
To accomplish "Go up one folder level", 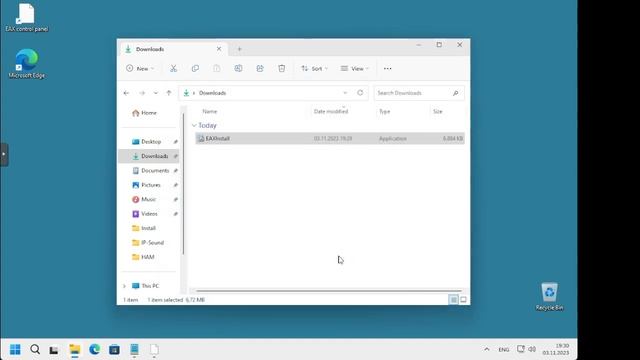I will [x=169, y=93].
